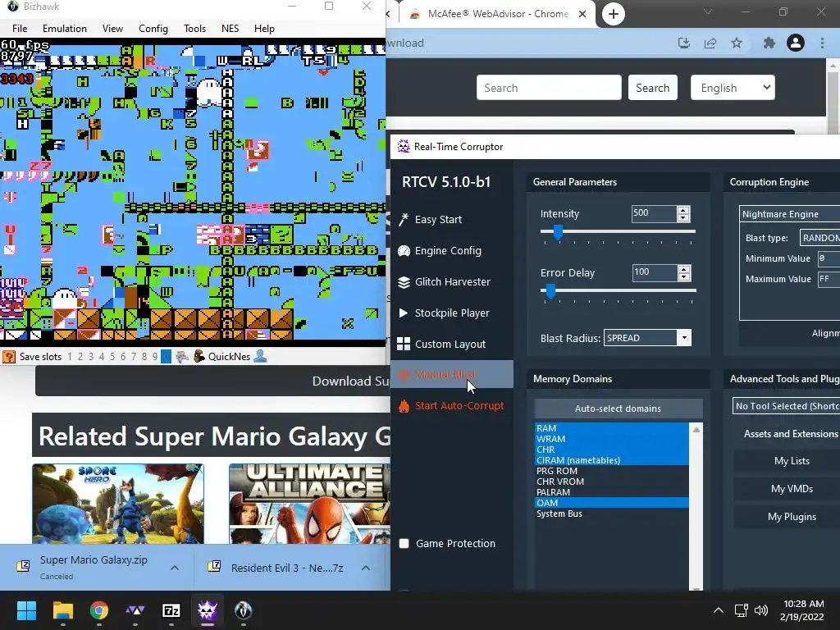The height and width of the screenshot is (630, 840).
Task: Open Windows Start menu
Action: point(26,610)
